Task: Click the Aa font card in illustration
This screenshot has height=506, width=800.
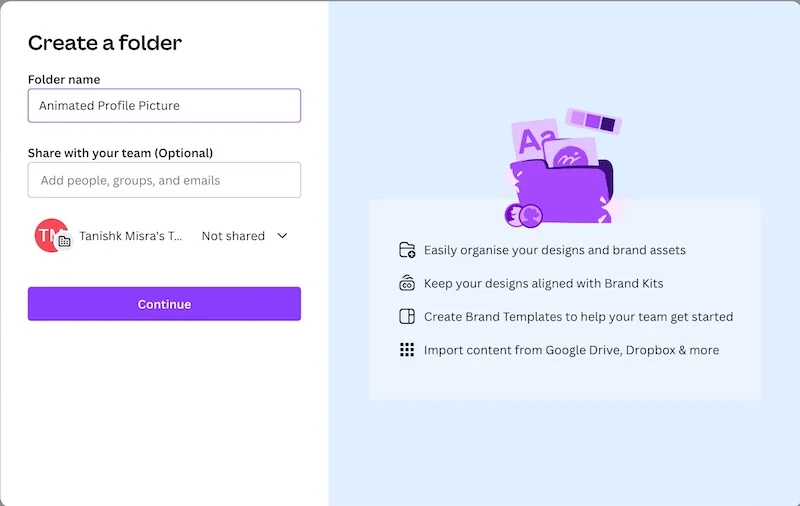Action: tap(534, 139)
